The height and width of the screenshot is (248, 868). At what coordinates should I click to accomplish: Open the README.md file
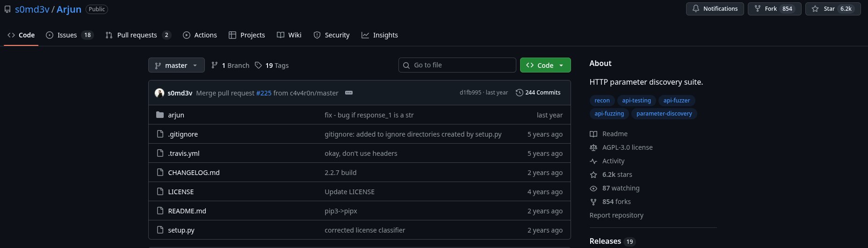click(187, 211)
